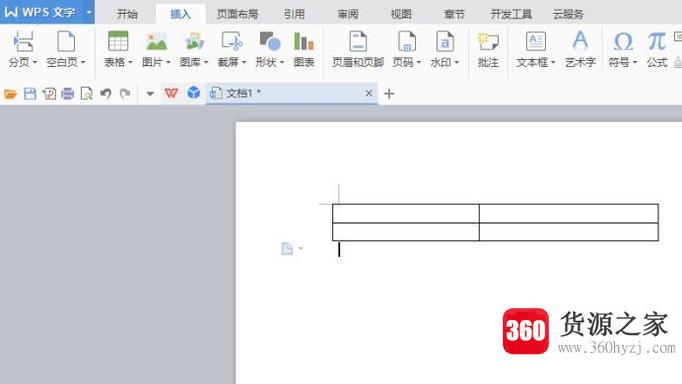The height and width of the screenshot is (384, 682).
Task: Click the first row left table cell
Action: pos(406,213)
